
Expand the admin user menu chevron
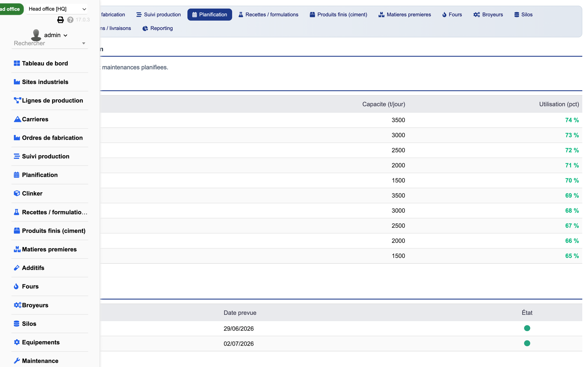tap(66, 35)
